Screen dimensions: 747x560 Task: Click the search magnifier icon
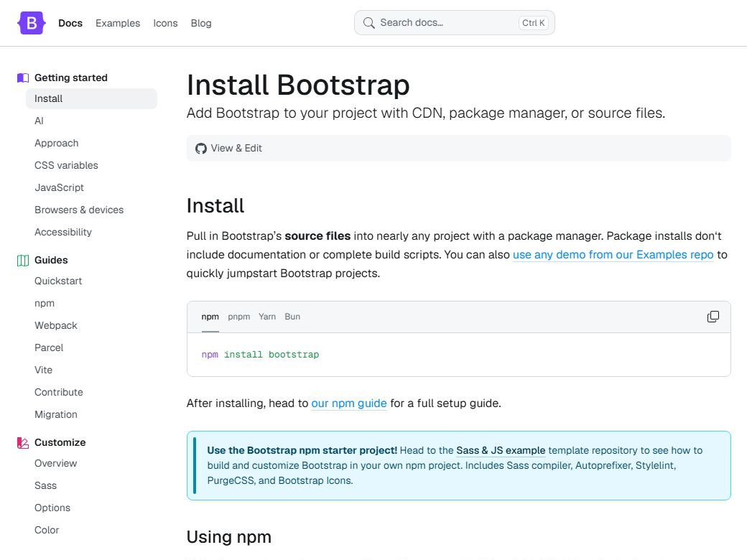[x=368, y=23]
